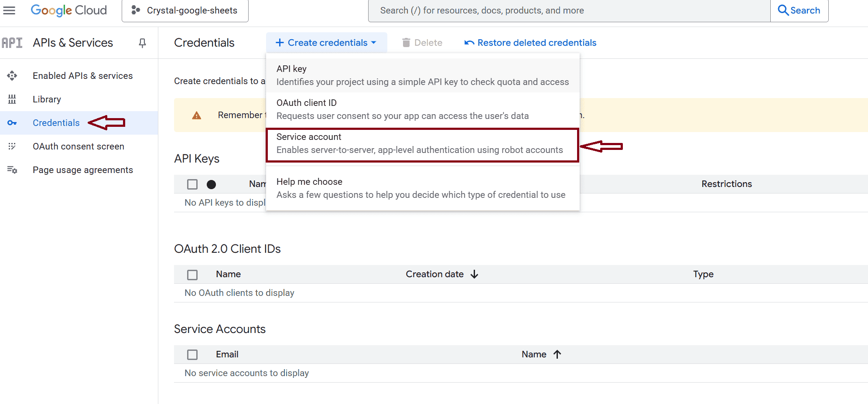Sort Service Accounts by Name

(x=534, y=354)
